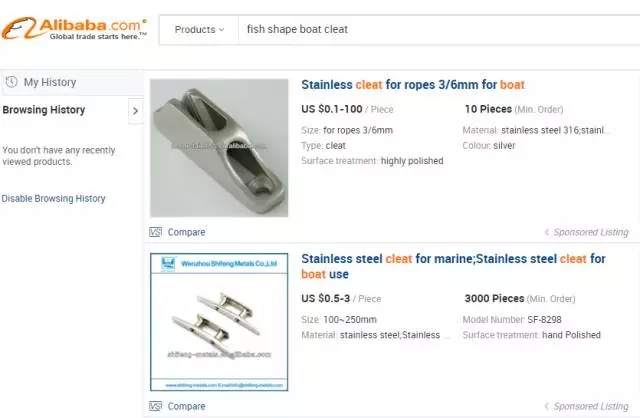640x418 pixels.
Task: Tick the Compare box under the first product
Action: 155,232
